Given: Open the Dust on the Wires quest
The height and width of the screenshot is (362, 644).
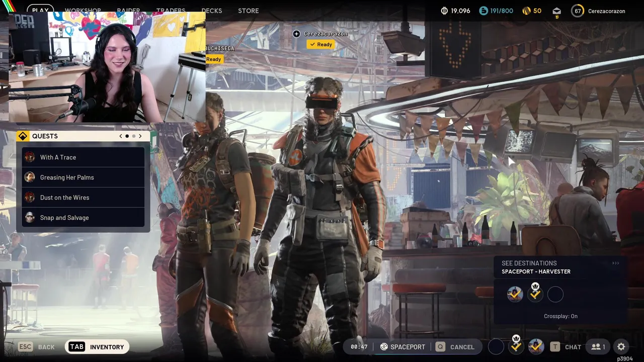Looking at the screenshot, I should [83, 198].
